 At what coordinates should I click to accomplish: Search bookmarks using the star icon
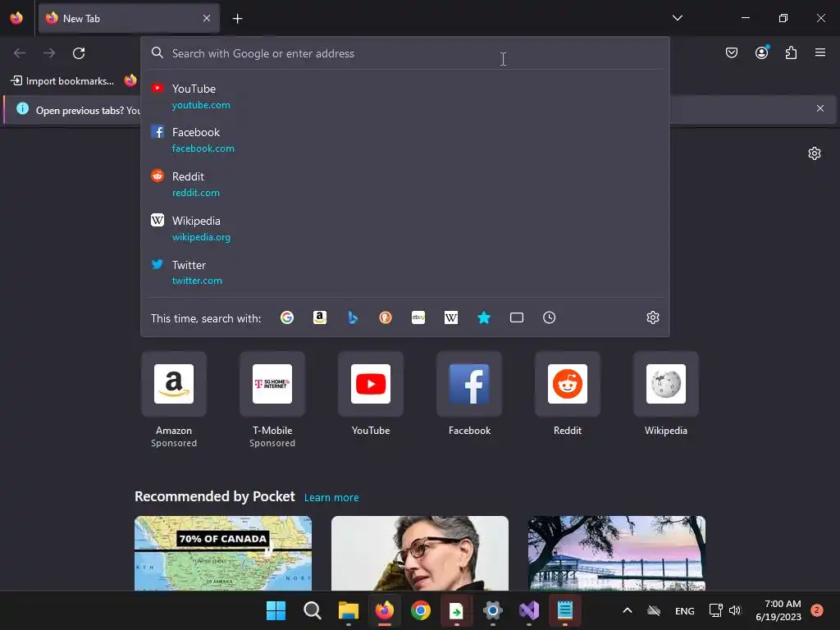(484, 317)
